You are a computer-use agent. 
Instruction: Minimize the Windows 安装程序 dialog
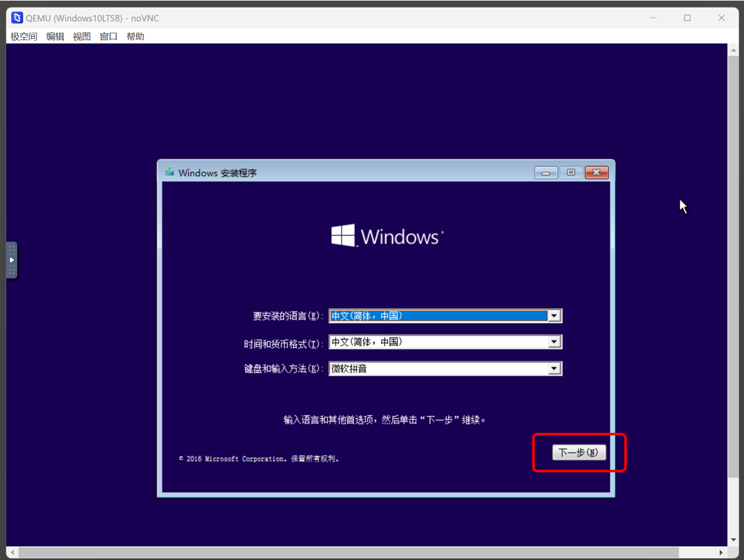(545, 172)
